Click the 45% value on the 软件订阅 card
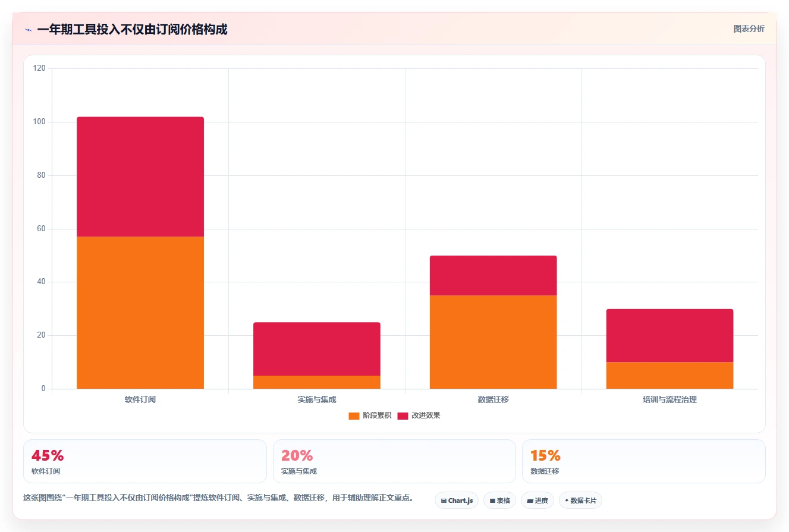This screenshot has width=789, height=532. 48,456
